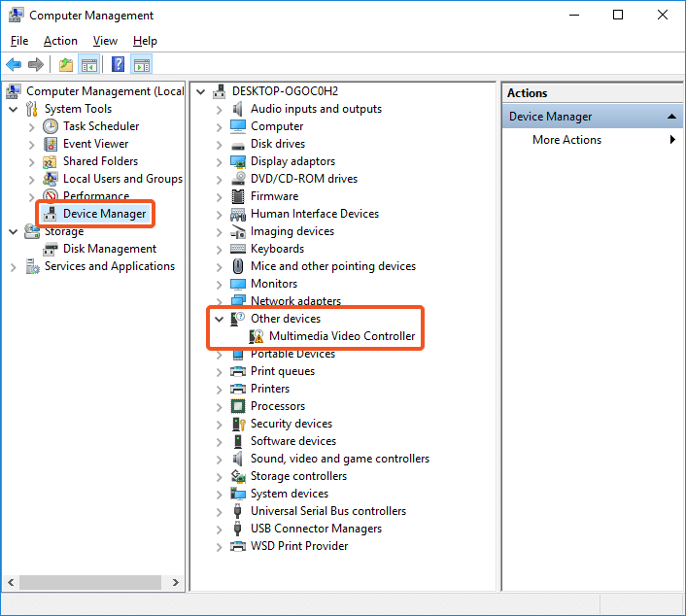This screenshot has height=616, width=686.
Task: Click the Processors chip icon
Action: click(238, 406)
